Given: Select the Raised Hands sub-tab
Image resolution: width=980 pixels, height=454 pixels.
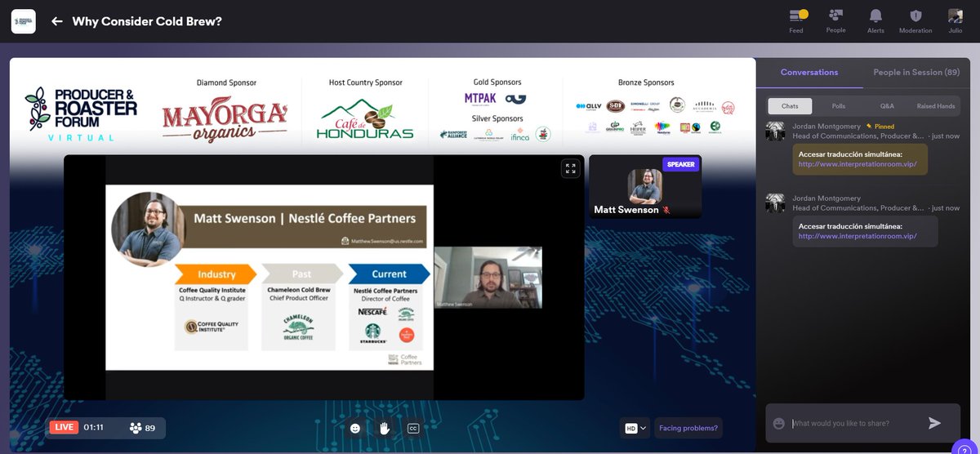Looking at the screenshot, I should coord(936,106).
